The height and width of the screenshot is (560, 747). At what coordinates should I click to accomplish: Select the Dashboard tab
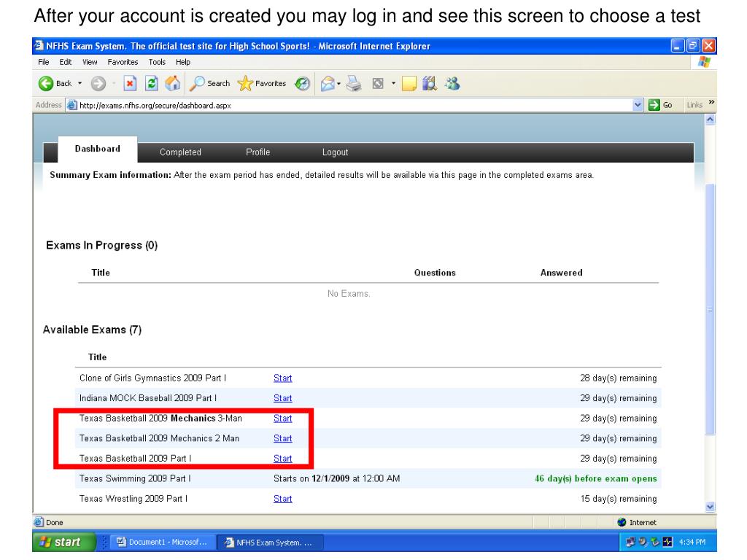[98, 149]
